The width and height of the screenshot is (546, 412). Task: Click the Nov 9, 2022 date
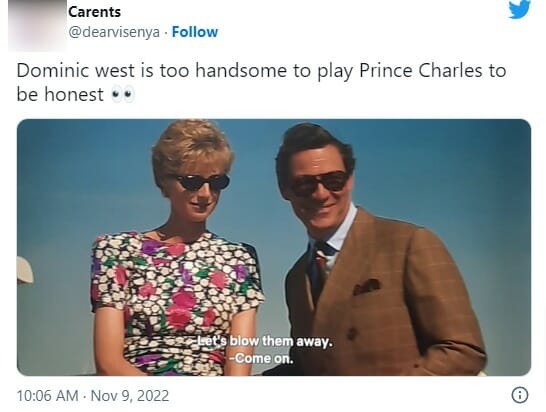[130, 396]
